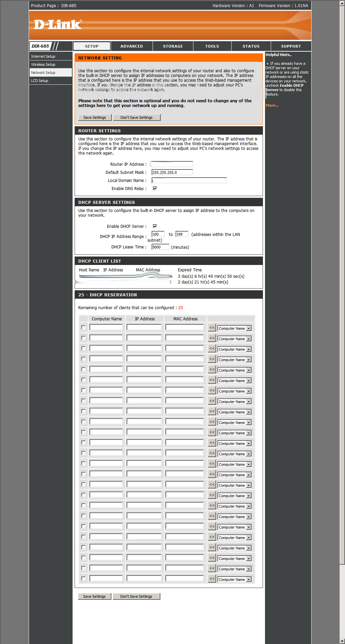
Task: Go to Internet Setup in sidebar
Action: tap(51, 56)
